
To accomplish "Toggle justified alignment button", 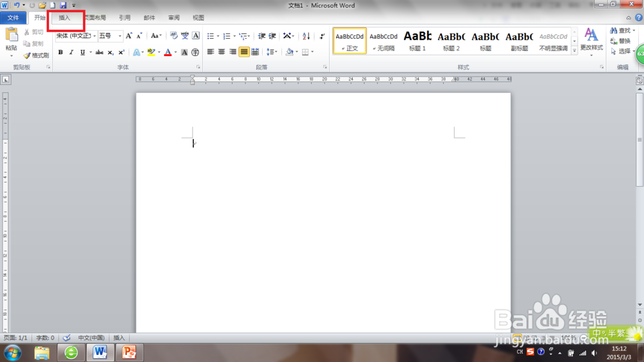I will point(244,52).
